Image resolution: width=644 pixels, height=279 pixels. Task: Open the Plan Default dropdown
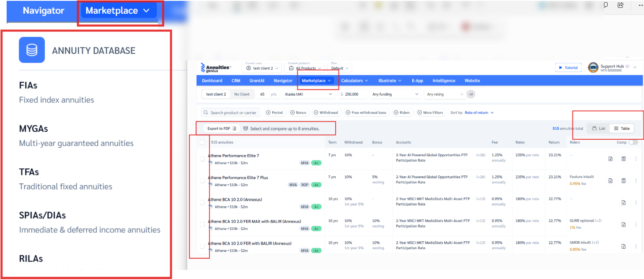340,68
